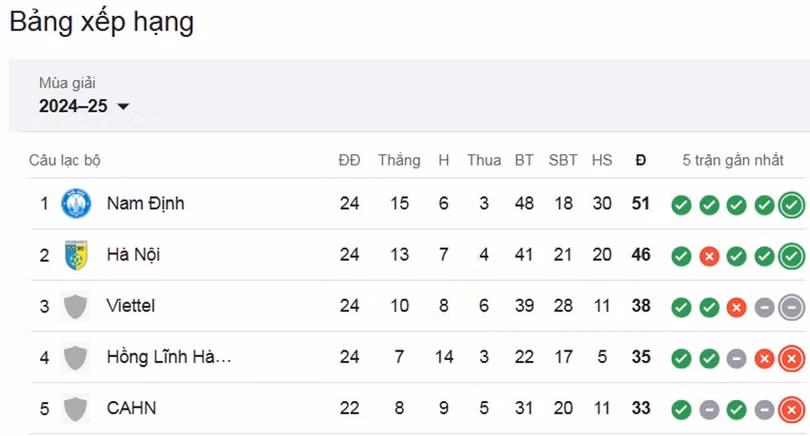Click the Bảng xếp hạng heading
810x436 pixels.
click(101, 23)
